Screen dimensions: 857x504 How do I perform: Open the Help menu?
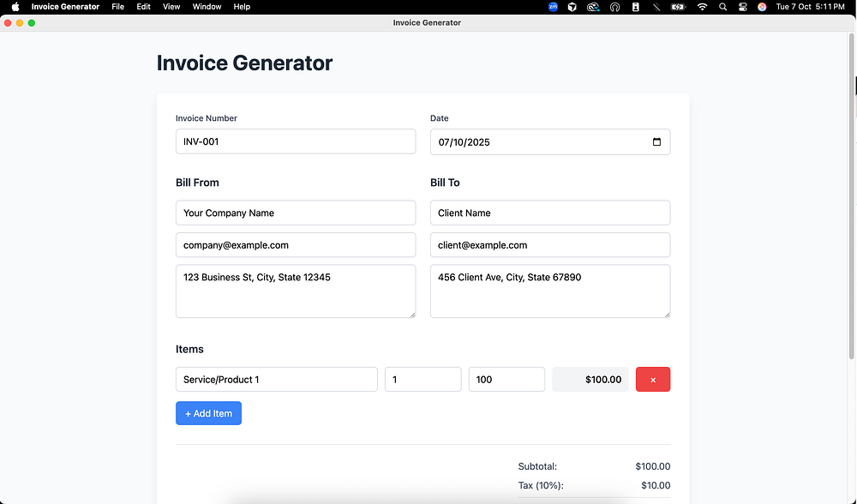[x=242, y=7]
